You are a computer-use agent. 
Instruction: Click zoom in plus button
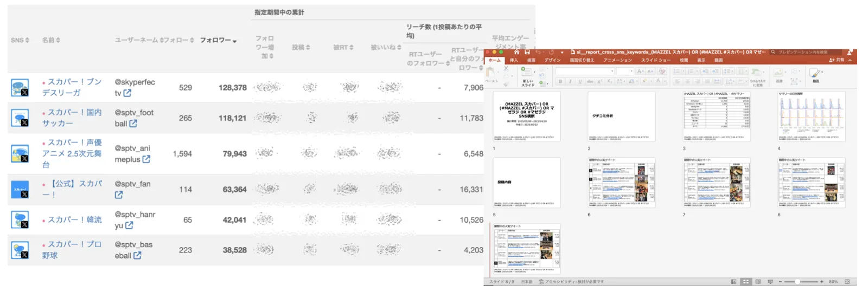point(822,282)
